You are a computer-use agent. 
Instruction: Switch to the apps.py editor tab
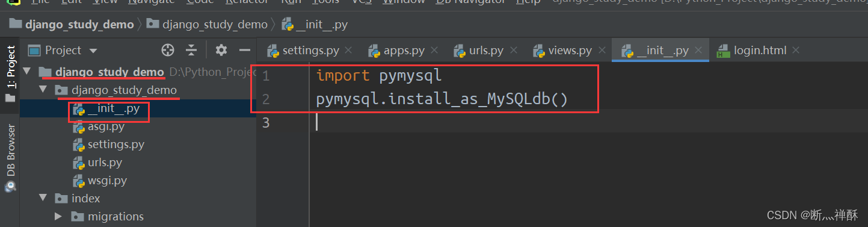click(x=396, y=51)
